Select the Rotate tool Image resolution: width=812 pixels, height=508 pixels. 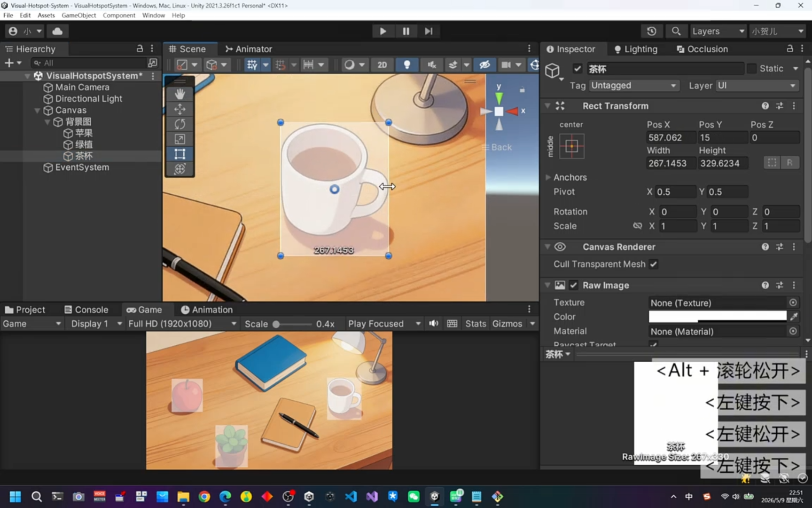click(x=180, y=124)
